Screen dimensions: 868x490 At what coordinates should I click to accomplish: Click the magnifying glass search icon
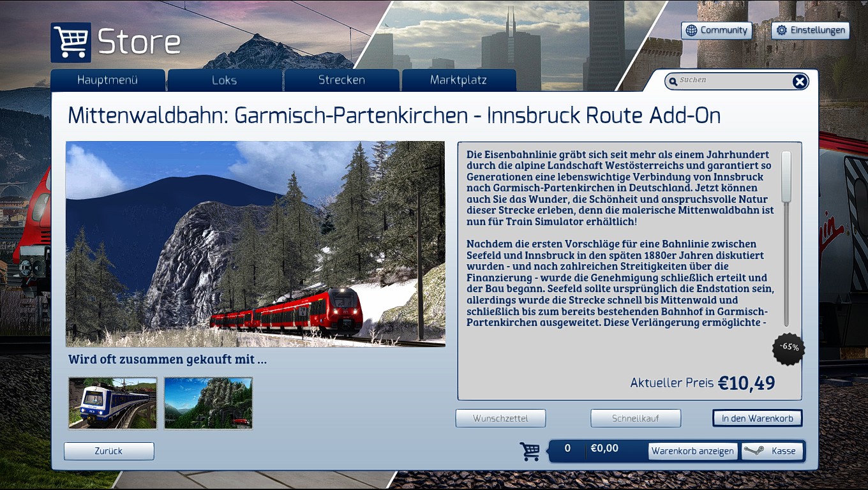673,81
